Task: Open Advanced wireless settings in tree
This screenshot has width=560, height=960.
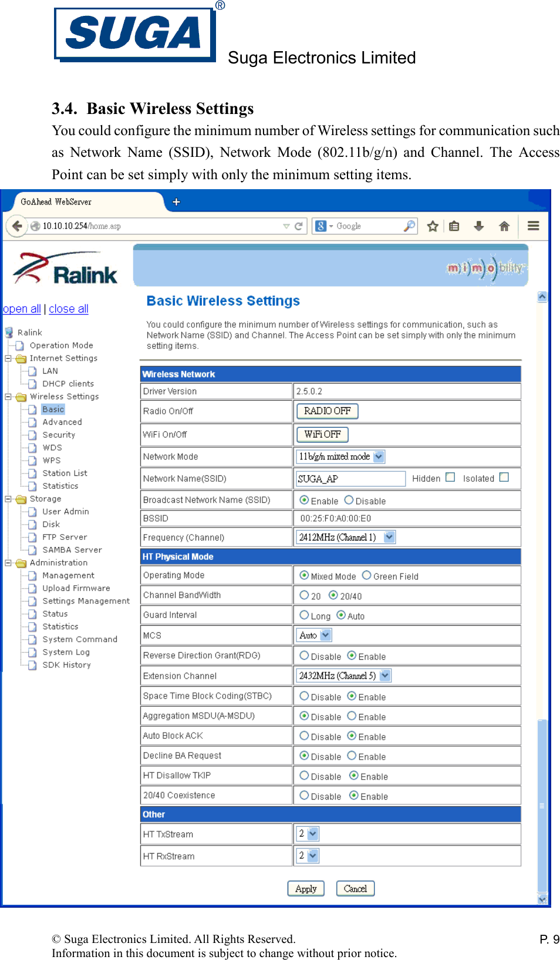Action: click(x=62, y=422)
